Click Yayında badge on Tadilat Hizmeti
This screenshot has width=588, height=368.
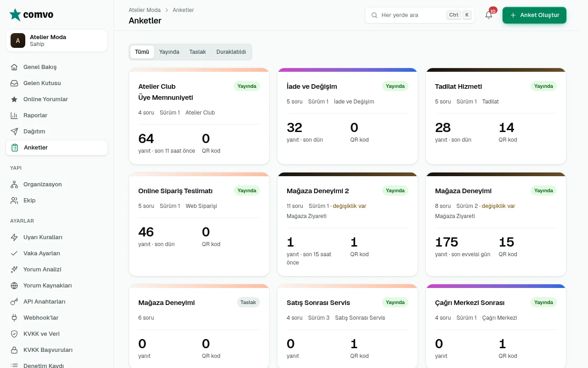tap(543, 86)
